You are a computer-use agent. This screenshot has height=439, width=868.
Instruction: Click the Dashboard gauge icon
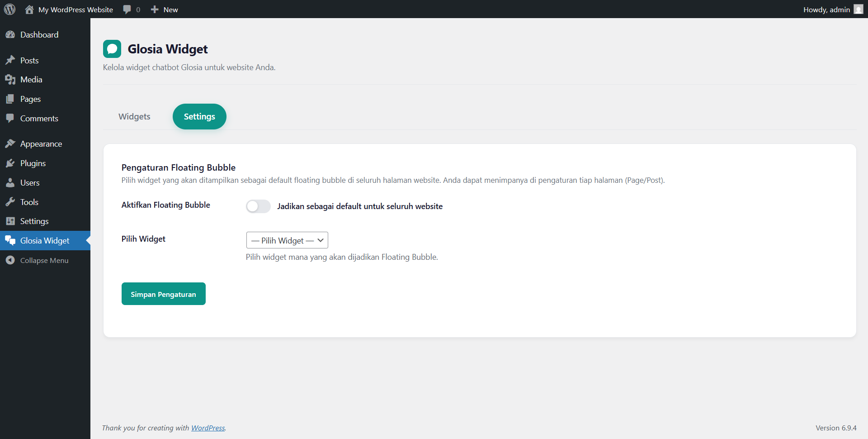click(10, 35)
